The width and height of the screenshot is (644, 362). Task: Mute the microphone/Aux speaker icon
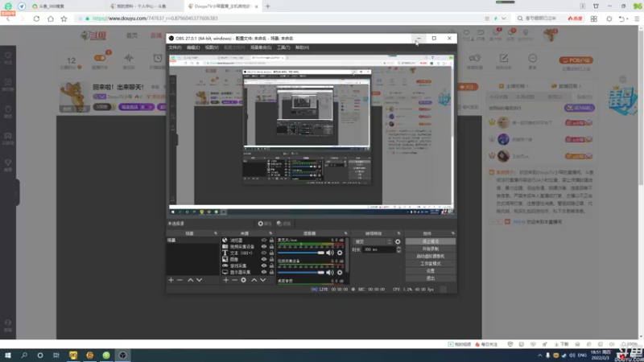tap(330, 253)
